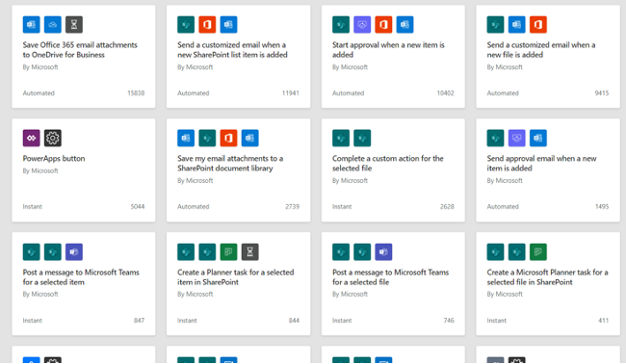Click Outlook icon on OneDrive attachments card
Viewport: 626px width, 364px height.
pos(31,24)
